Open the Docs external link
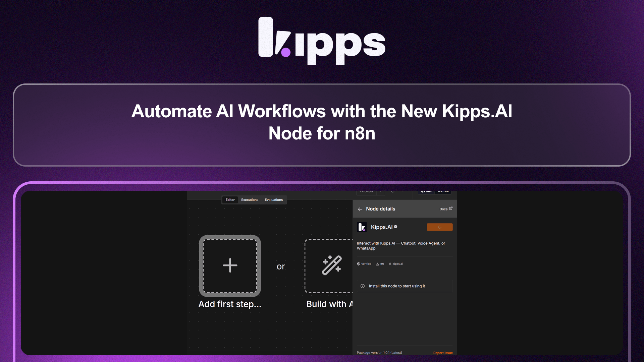The image size is (644, 362). pyautogui.click(x=446, y=209)
